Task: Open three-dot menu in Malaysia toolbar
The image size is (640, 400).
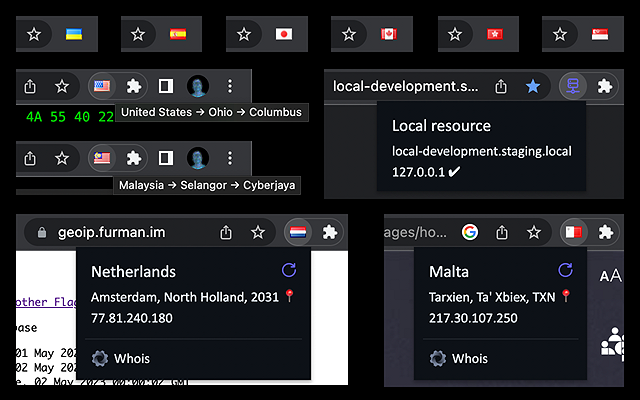Action: [x=230, y=157]
